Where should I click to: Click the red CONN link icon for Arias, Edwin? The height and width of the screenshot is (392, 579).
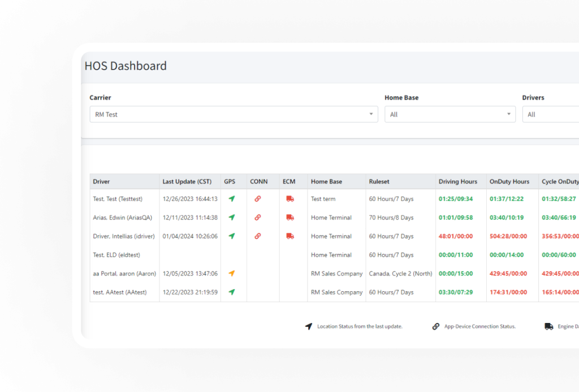pos(259,217)
